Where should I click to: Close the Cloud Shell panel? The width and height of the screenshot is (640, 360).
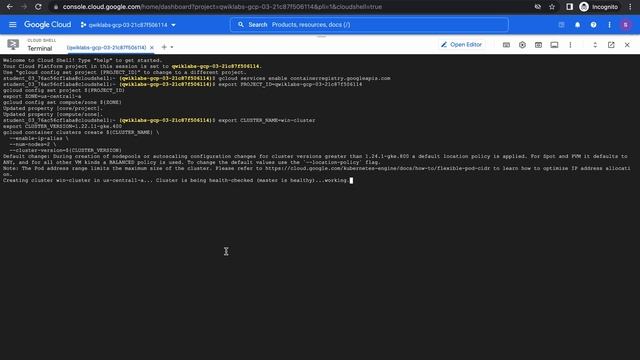tap(627, 45)
